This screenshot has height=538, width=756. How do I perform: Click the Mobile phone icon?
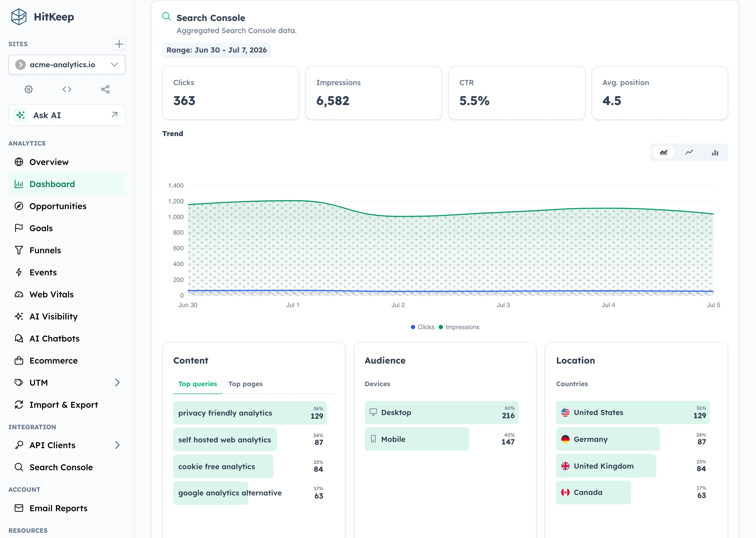tap(373, 439)
